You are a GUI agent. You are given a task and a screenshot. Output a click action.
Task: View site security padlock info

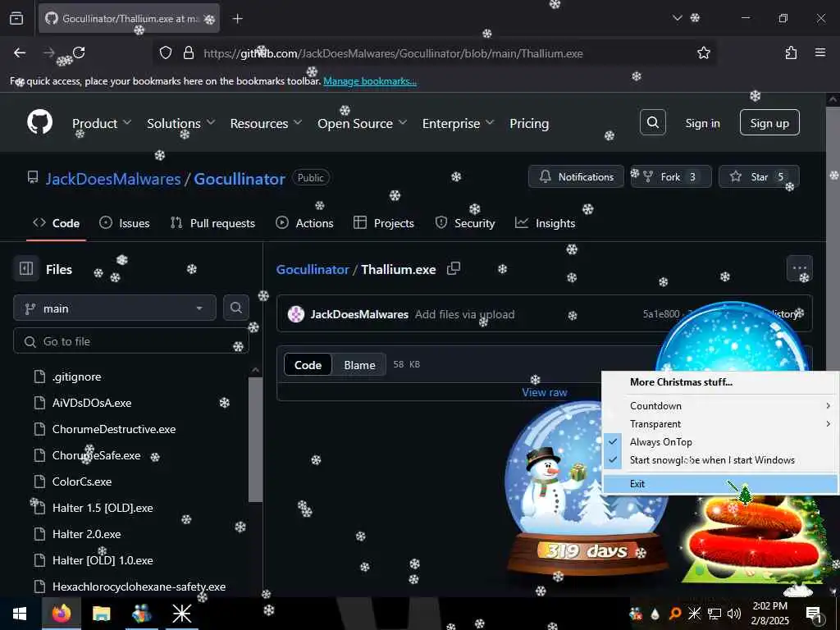pyautogui.click(x=189, y=52)
